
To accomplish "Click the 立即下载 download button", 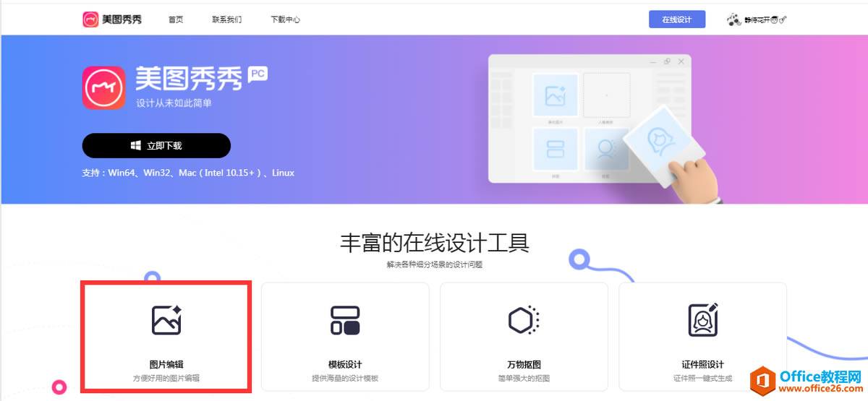I will pyautogui.click(x=156, y=145).
